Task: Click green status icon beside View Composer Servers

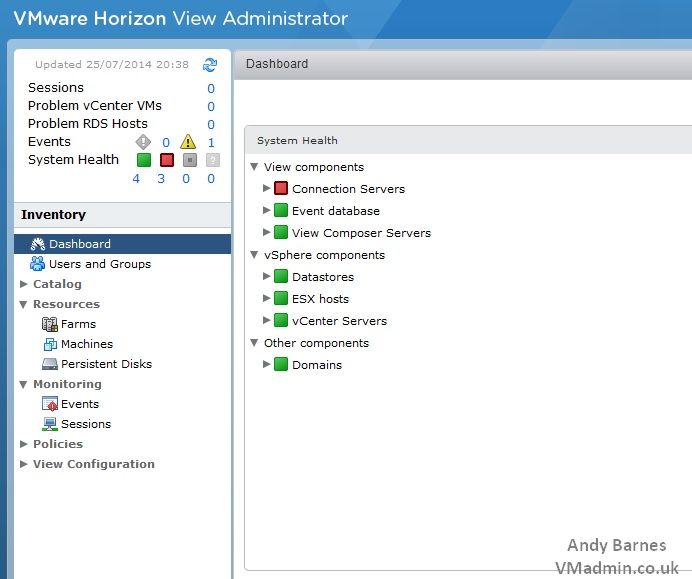Action: pos(281,232)
